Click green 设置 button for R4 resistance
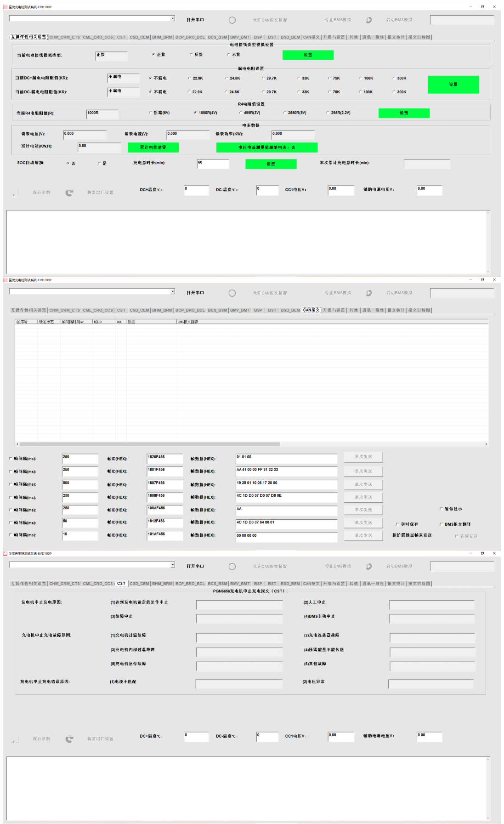Viewport: 504px width, 824px height. pyautogui.click(x=404, y=113)
